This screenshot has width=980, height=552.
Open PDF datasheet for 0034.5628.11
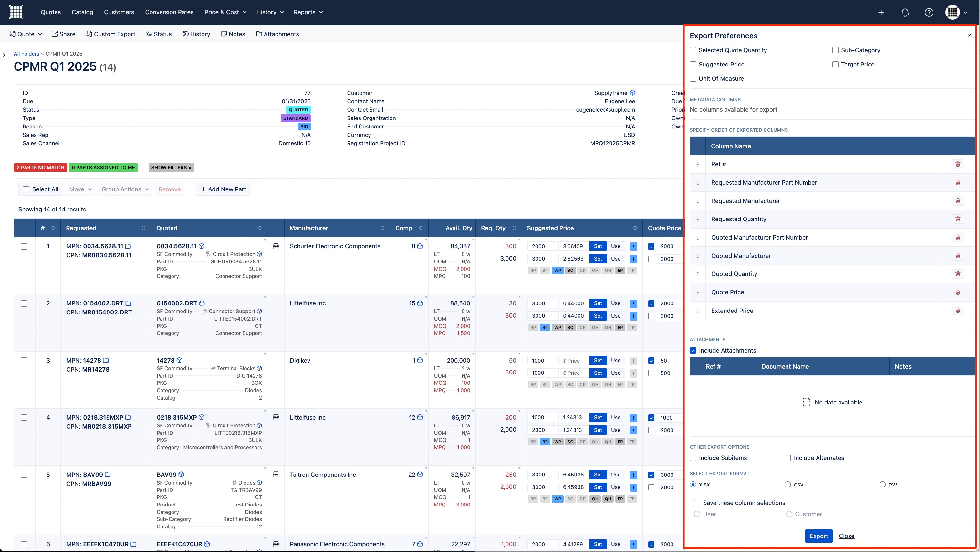[276, 246]
